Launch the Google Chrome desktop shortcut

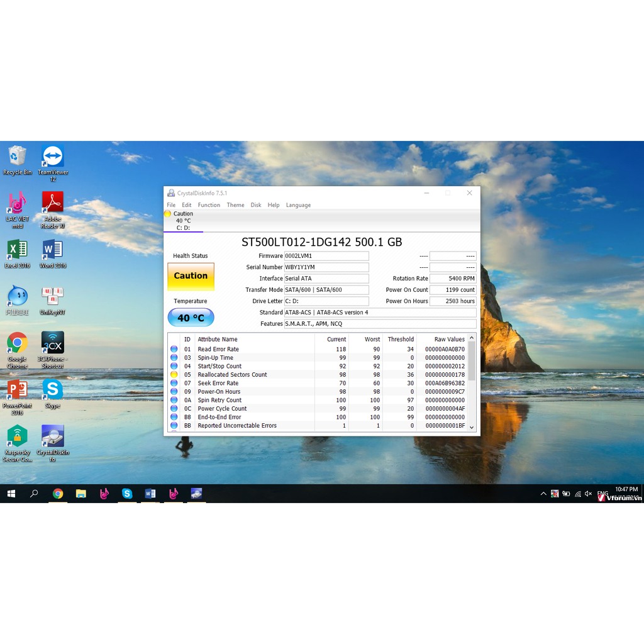(x=17, y=343)
